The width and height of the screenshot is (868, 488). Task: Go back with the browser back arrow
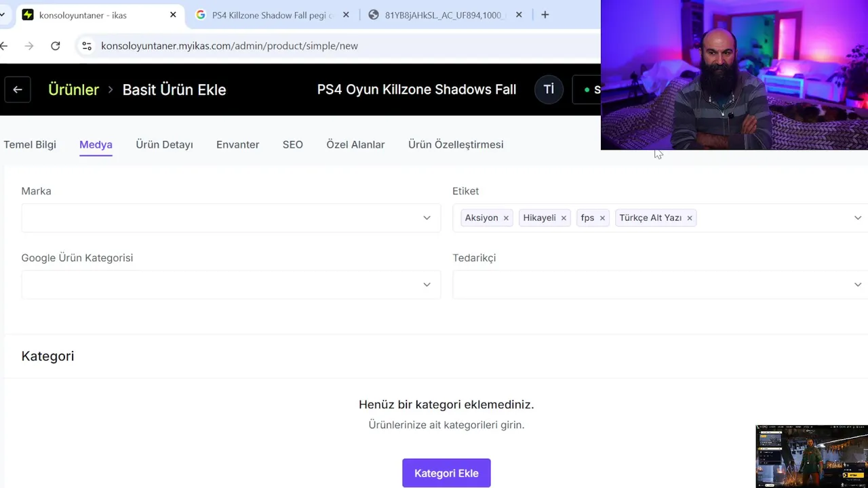[x=4, y=45]
